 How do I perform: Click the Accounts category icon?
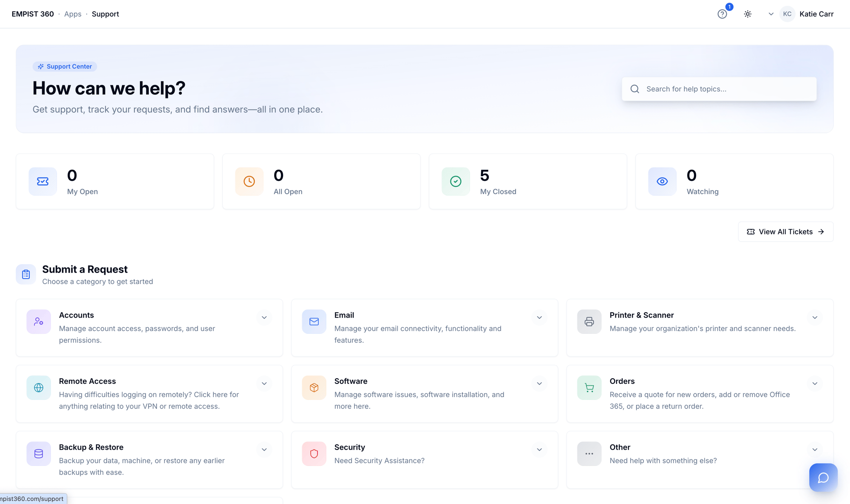pos(39,321)
